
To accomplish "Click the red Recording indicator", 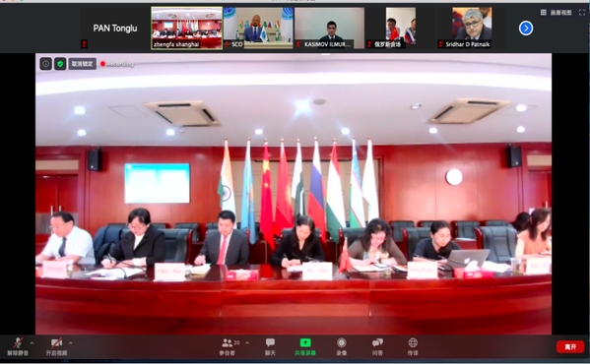I will tap(117, 64).
